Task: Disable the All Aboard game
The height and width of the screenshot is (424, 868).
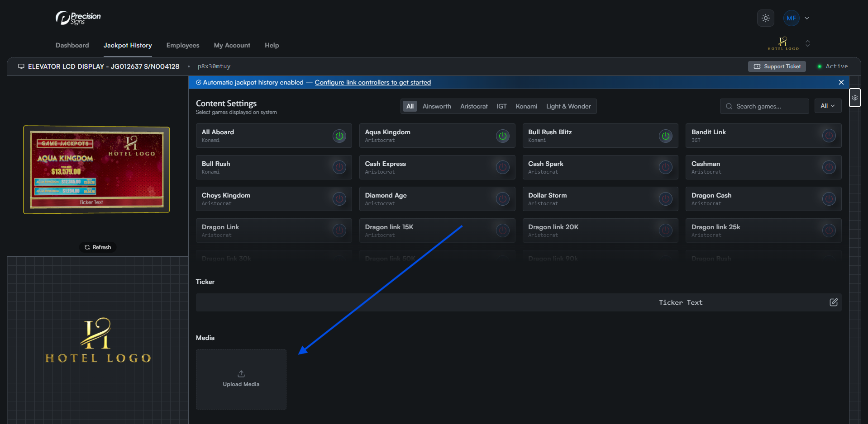Action: pyautogui.click(x=339, y=136)
